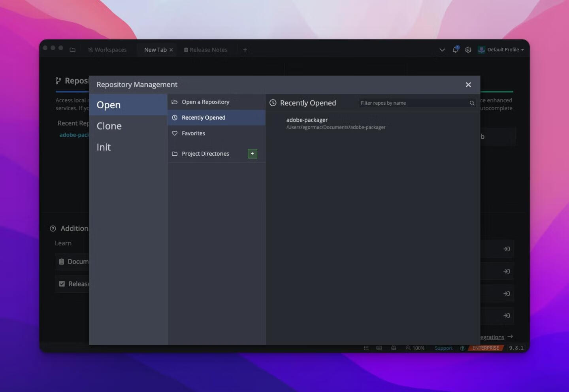Click the magnifier icon in repo filter
Screen dimensions: 569x392
[x=472, y=103]
